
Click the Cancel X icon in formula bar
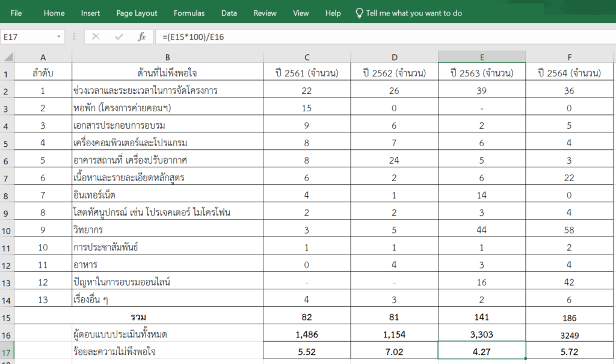pyautogui.click(x=96, y=37)
